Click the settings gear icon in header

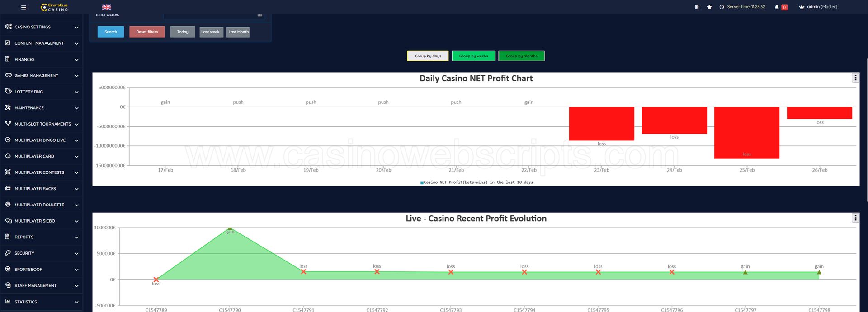[696, 7]
